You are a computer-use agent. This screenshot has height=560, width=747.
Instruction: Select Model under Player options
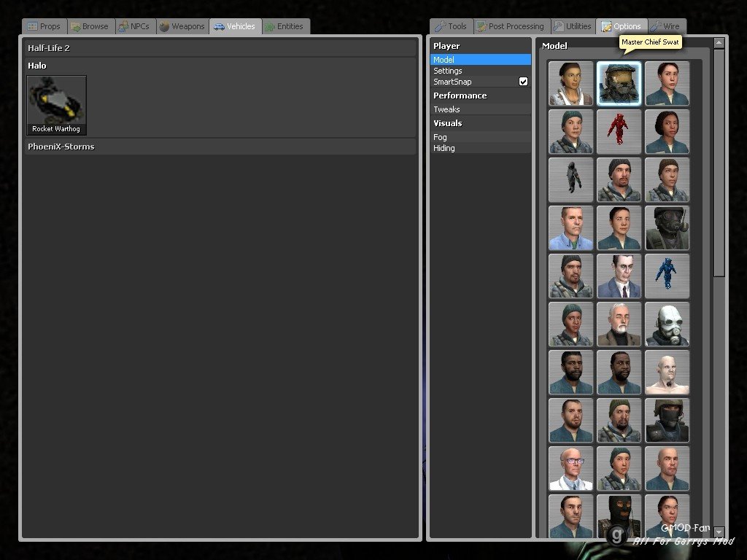click(480, 60)
